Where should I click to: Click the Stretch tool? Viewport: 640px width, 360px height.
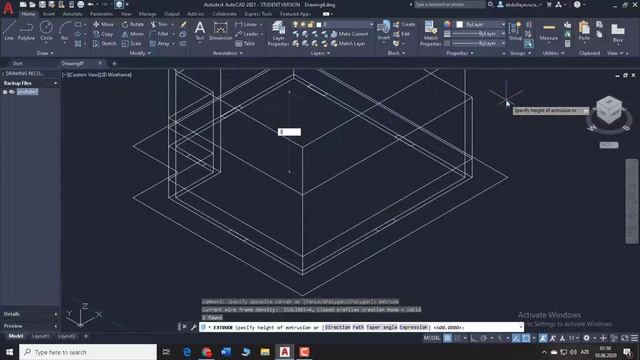[x=104, y=44]
